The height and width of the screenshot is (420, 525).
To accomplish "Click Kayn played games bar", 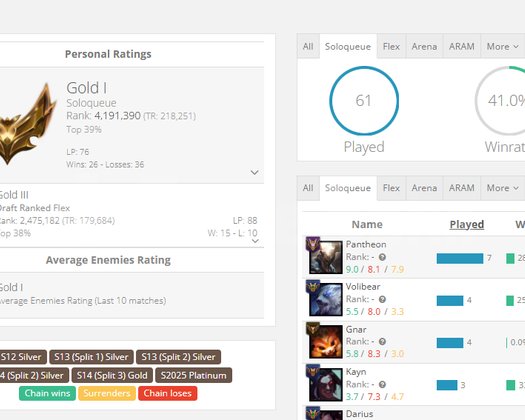I will (x=447, y=385).
